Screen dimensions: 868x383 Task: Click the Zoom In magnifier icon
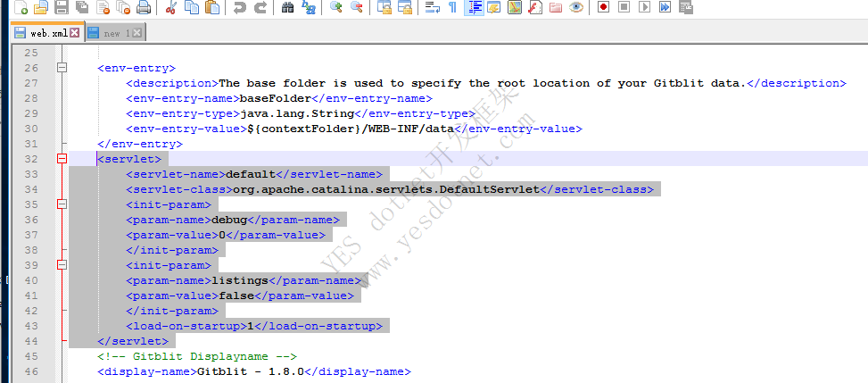(336, 7)
